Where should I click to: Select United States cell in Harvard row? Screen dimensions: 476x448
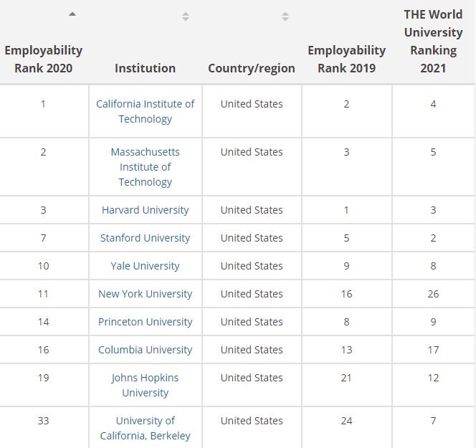coord(252,210)
